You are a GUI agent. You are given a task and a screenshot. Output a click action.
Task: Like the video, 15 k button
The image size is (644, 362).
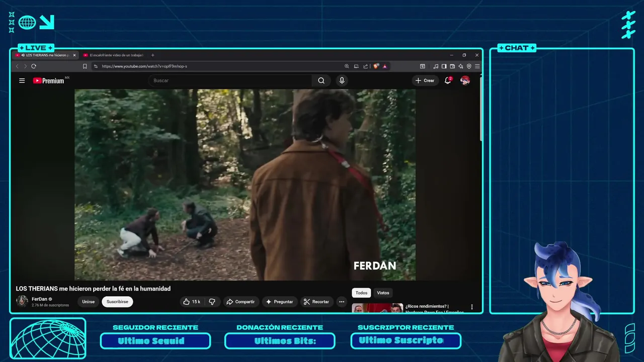point(192,302)
